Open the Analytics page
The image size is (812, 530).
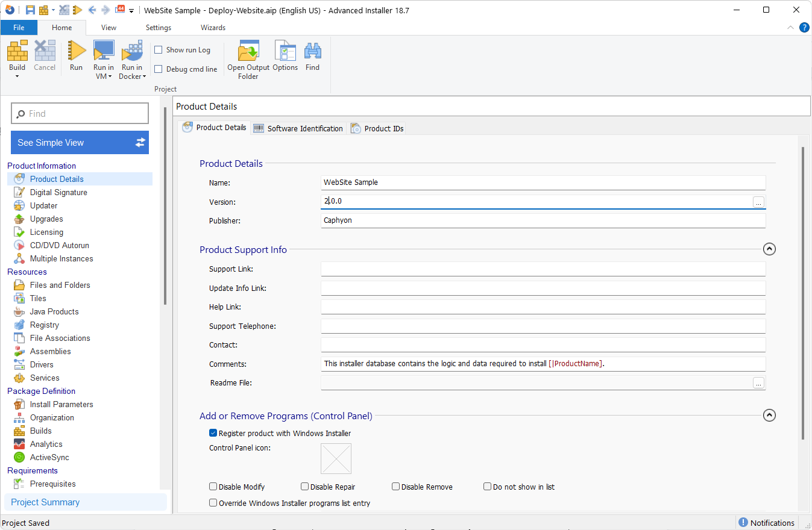click(46, 444)
